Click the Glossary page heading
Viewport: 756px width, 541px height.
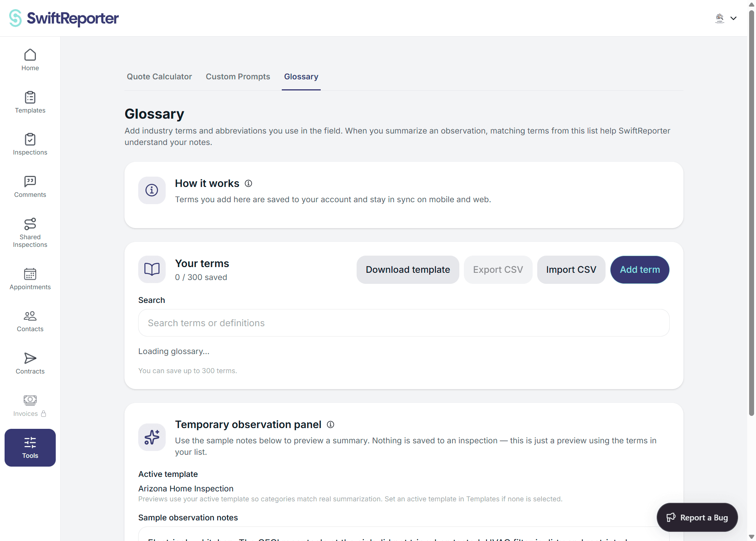pos(154,114)
